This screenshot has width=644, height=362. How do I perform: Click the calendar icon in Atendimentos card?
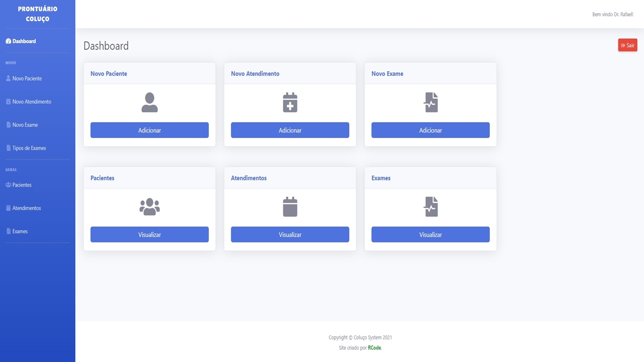click(x=290, y=206)
